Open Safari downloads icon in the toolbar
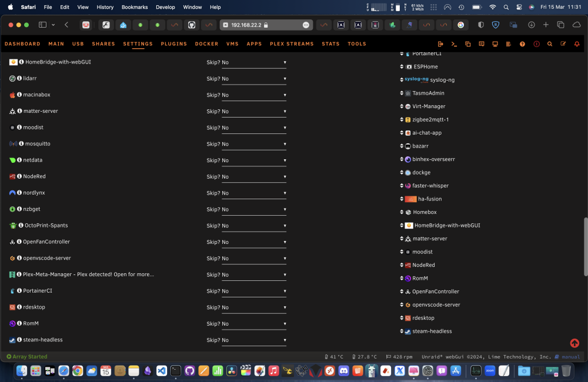The height and width of the screenshot is (382, 588). 532,25
